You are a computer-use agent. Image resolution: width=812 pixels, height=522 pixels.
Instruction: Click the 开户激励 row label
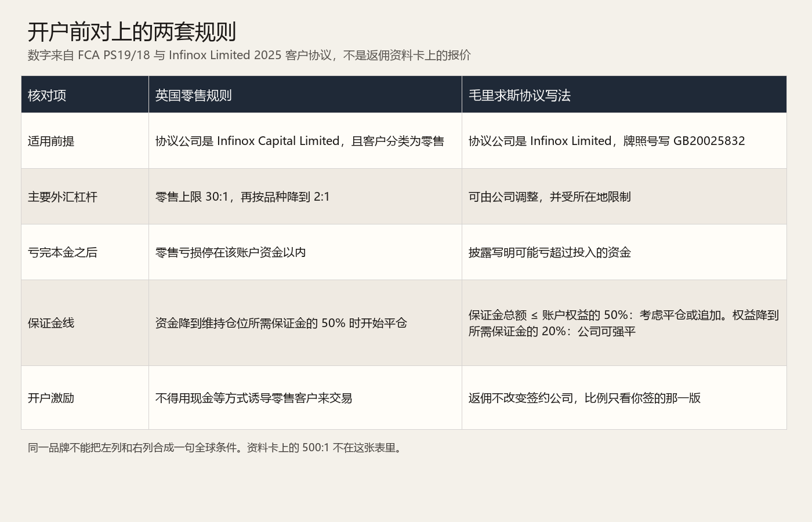(x=85, y=398)
